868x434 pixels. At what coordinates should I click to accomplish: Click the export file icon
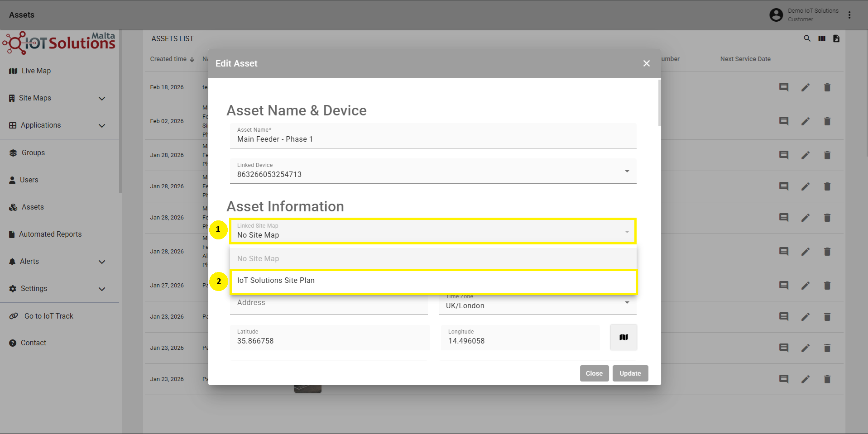pyautogui.click(x=836, y=38)
